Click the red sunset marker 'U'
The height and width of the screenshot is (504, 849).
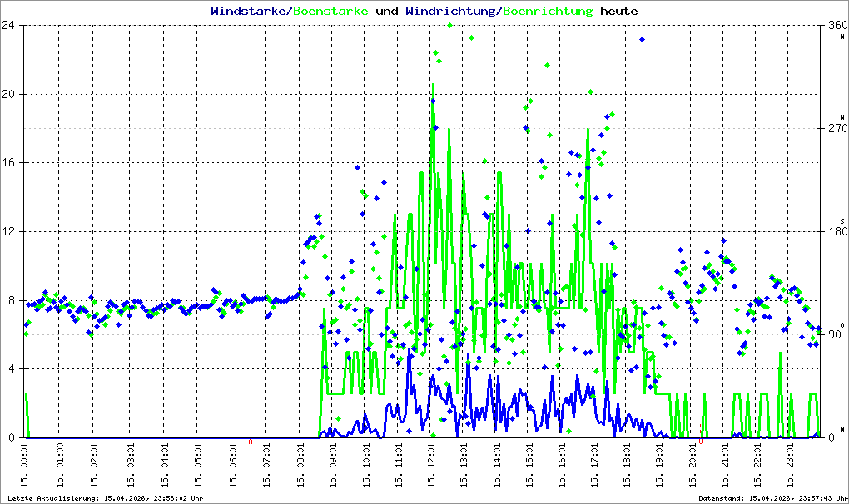[701, 442]
